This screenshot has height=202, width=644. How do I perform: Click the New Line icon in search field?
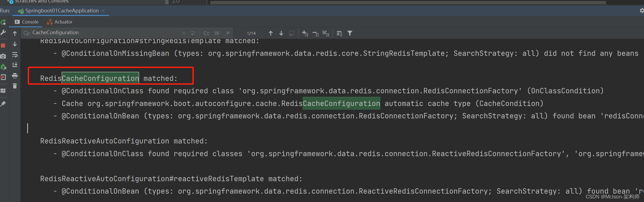tap(193, 33)
